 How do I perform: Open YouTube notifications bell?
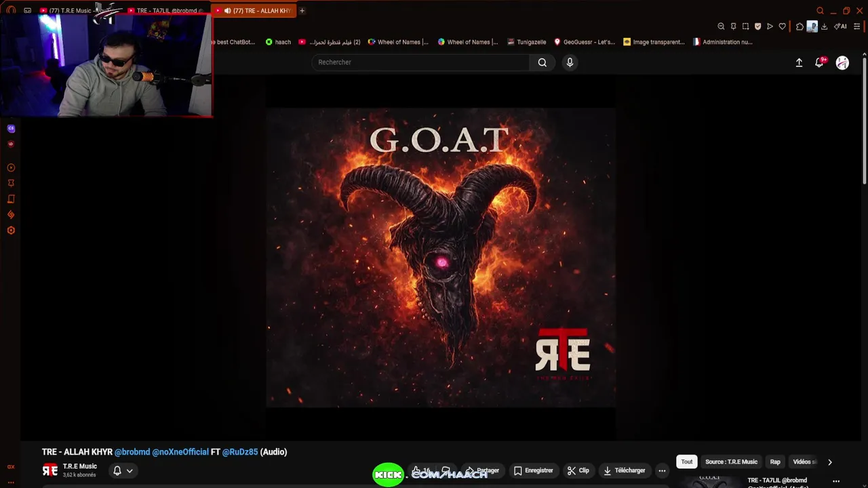pos(819,62)
